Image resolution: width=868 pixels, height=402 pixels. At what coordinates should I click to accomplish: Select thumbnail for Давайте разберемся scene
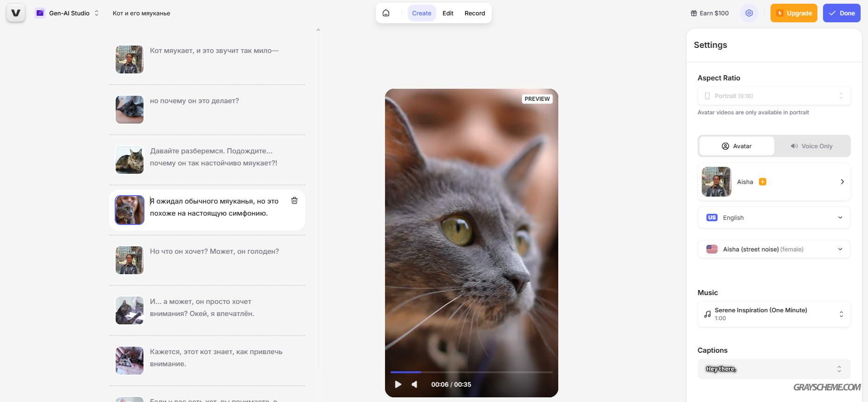130,160
